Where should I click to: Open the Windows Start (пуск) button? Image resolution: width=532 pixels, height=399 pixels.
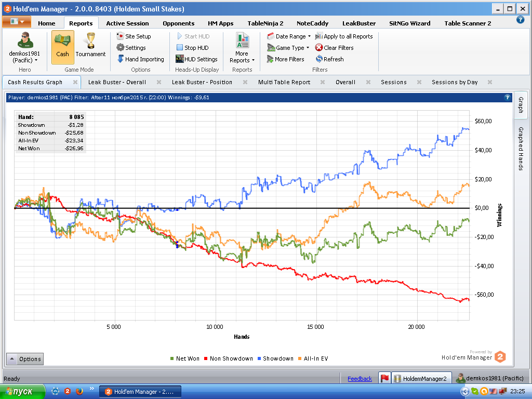tap(22, 392)
